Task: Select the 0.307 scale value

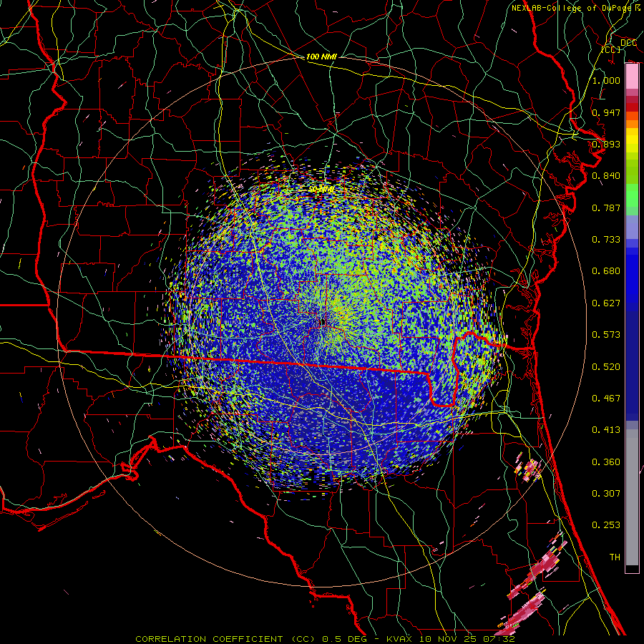Action: point(606,493)
